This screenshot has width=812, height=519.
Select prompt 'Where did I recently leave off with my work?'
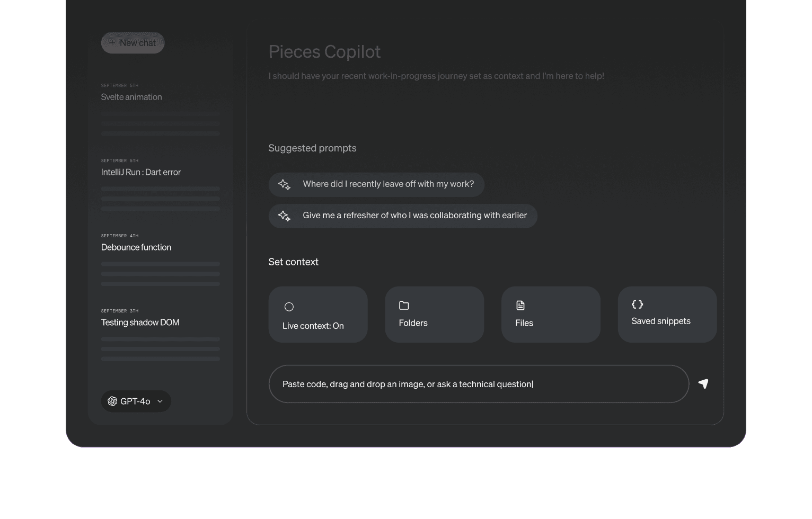[376, 184]
